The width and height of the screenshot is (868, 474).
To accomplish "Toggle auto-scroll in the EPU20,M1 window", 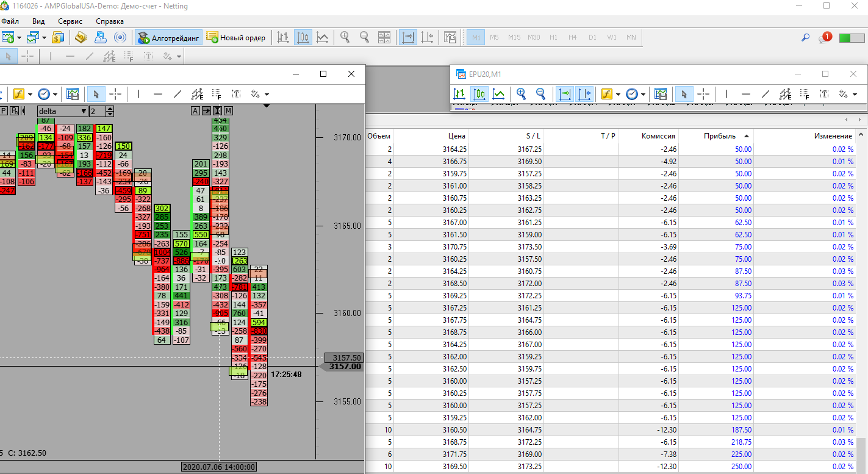I will (564, 94).
